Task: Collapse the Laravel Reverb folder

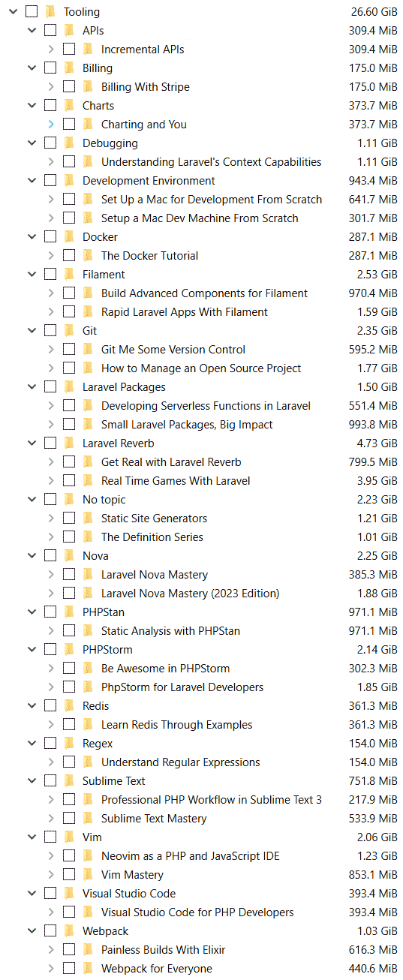Action: [32, 443]
